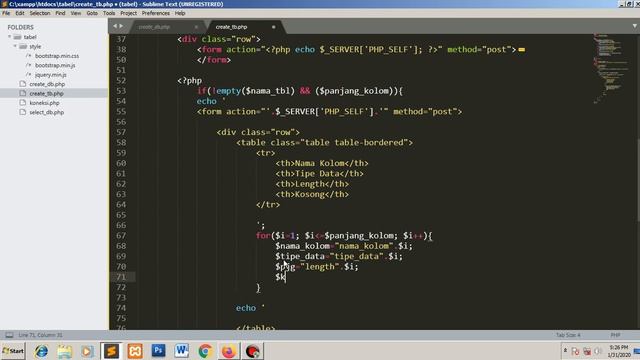Open PHP syntax selector in status bar
Screen dimensions: 640x360
coord(616,335)
